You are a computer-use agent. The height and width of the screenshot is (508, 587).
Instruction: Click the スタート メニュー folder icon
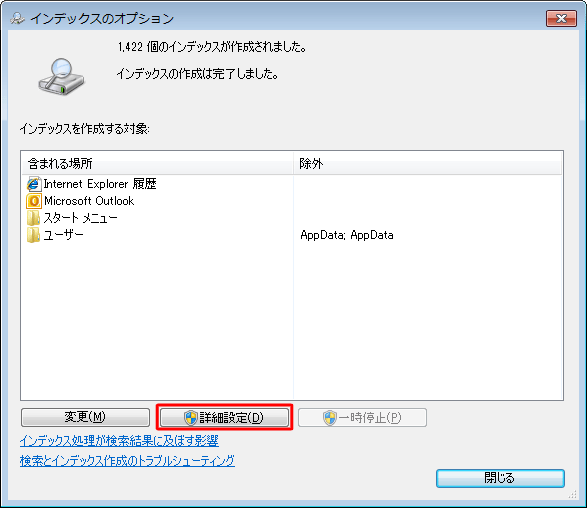tap(33, 218)
